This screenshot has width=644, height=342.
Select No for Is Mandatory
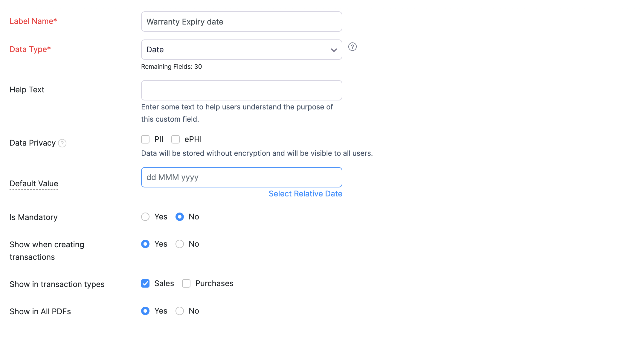click(180, 217)
